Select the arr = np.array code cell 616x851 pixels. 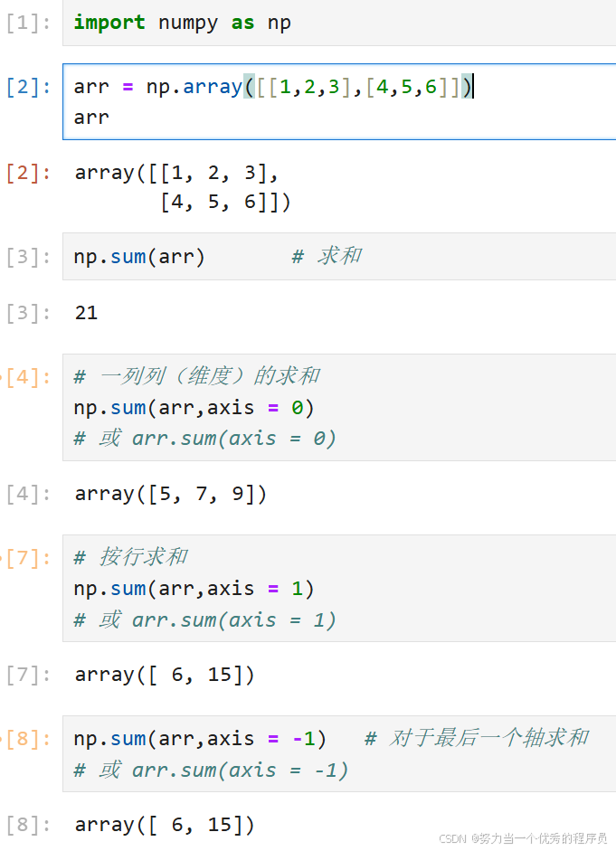[x=339, y=101]
